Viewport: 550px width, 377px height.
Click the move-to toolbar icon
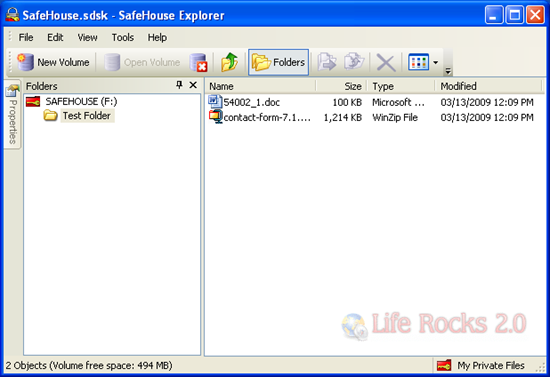click(327, 62)
